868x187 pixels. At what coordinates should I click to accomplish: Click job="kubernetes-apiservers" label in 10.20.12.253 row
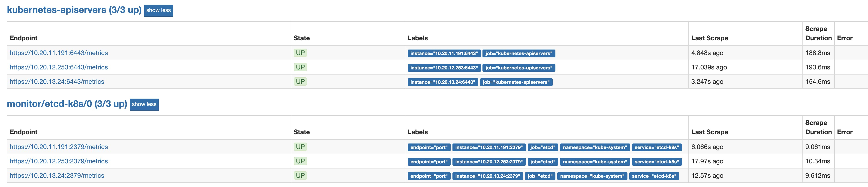click(x=519, y=68)
